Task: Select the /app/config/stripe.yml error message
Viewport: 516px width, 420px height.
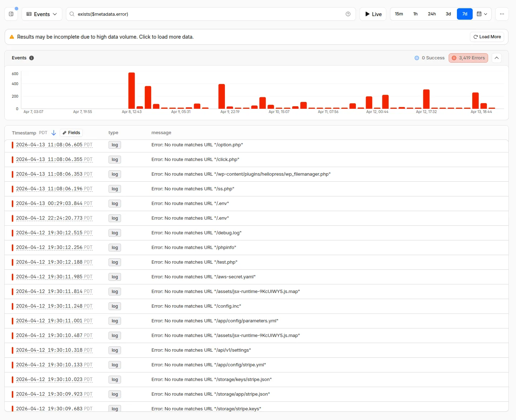Action: [209, 365]
